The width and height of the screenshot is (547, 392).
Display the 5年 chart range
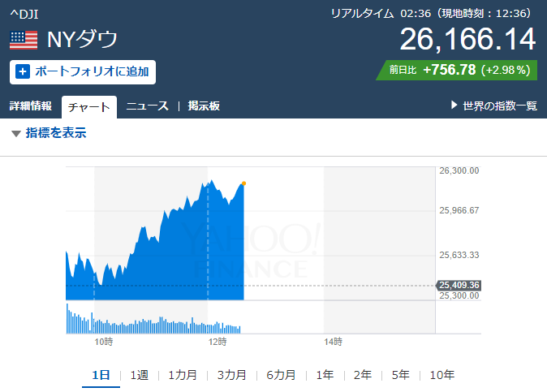400,375
